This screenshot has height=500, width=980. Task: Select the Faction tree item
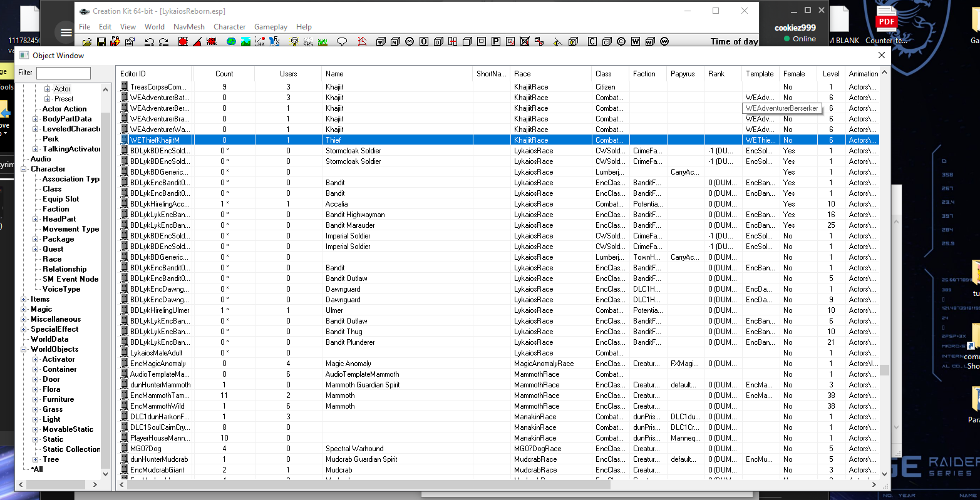pos(56,209)
